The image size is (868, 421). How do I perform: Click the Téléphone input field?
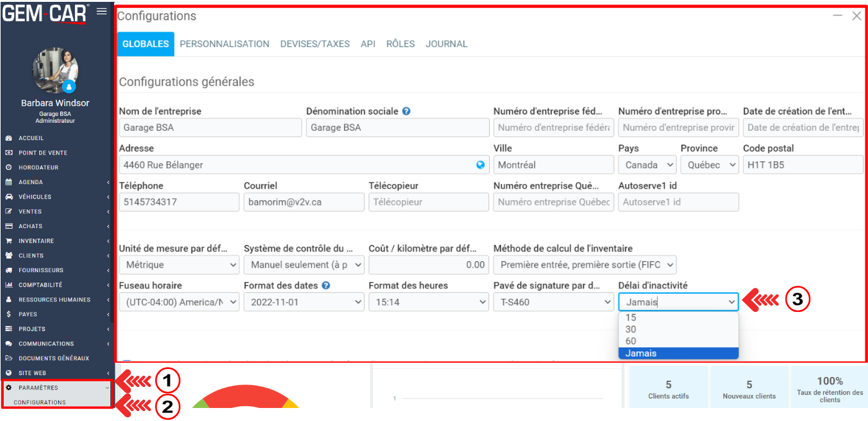[x=179, y=202]
